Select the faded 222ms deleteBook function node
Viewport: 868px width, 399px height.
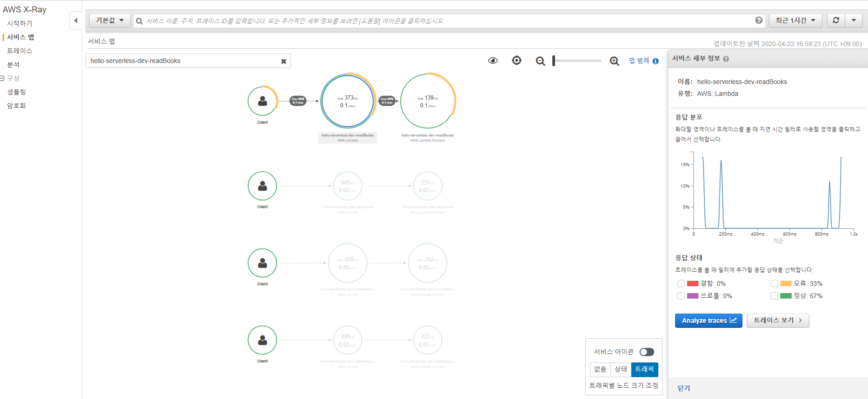tap(428, 340)
